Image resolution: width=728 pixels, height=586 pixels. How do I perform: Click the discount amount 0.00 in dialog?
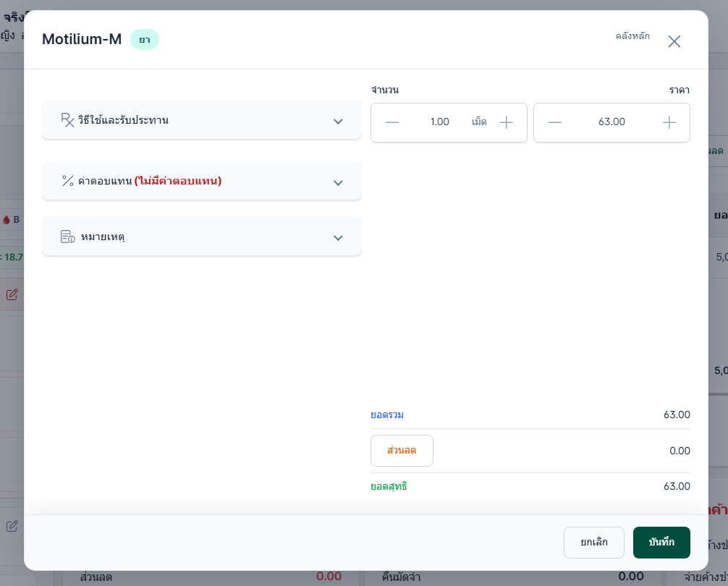point(680,451)
